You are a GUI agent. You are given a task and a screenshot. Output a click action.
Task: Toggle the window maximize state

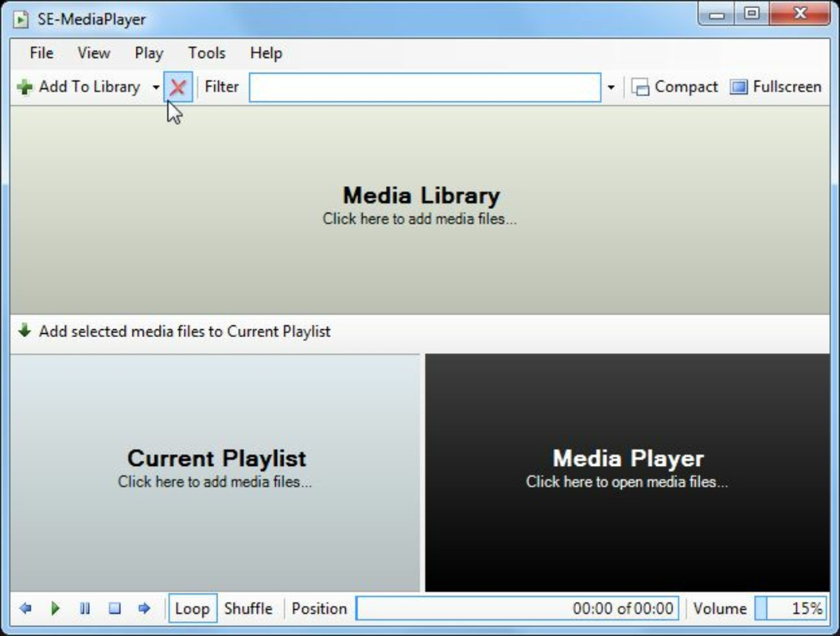pyautogui.click(x=750, y=14)
